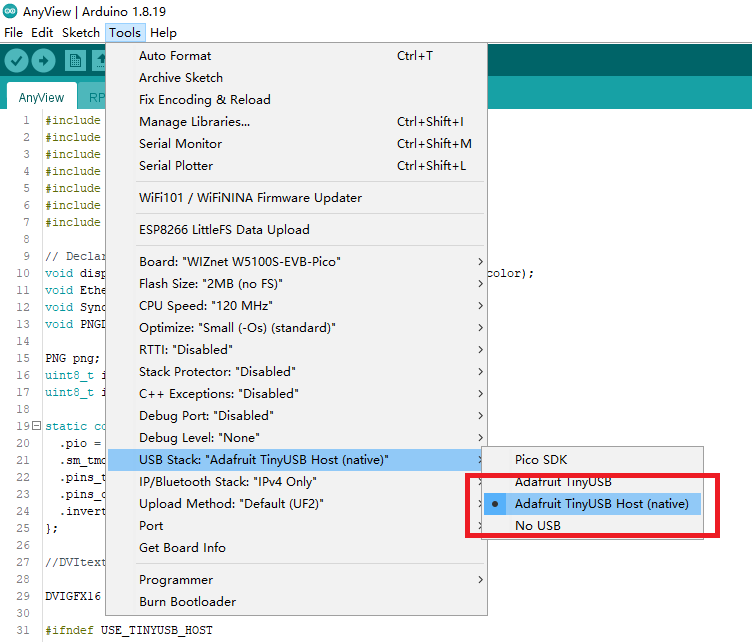Run Auto Format from Tools menu

(x=296, y=56)
